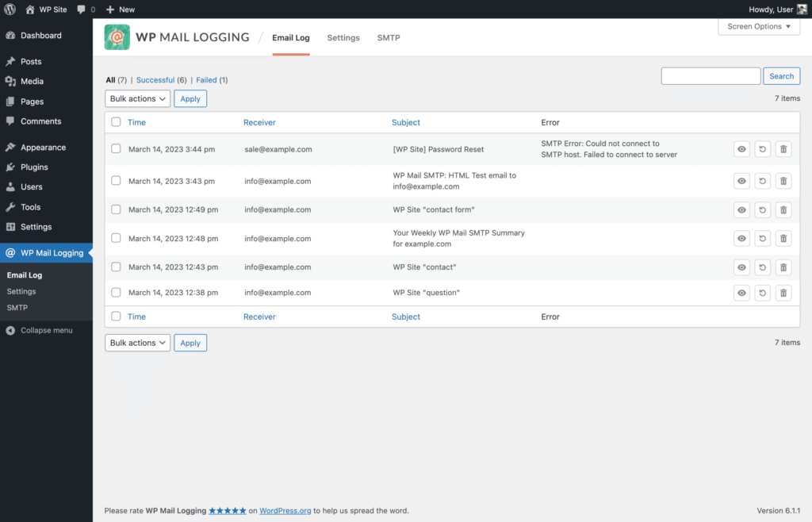Image resolution: width=812 pixels, height=522 pixels.
Task: Select the WP Site "contact" email row
Action: [x=116, y=267]
